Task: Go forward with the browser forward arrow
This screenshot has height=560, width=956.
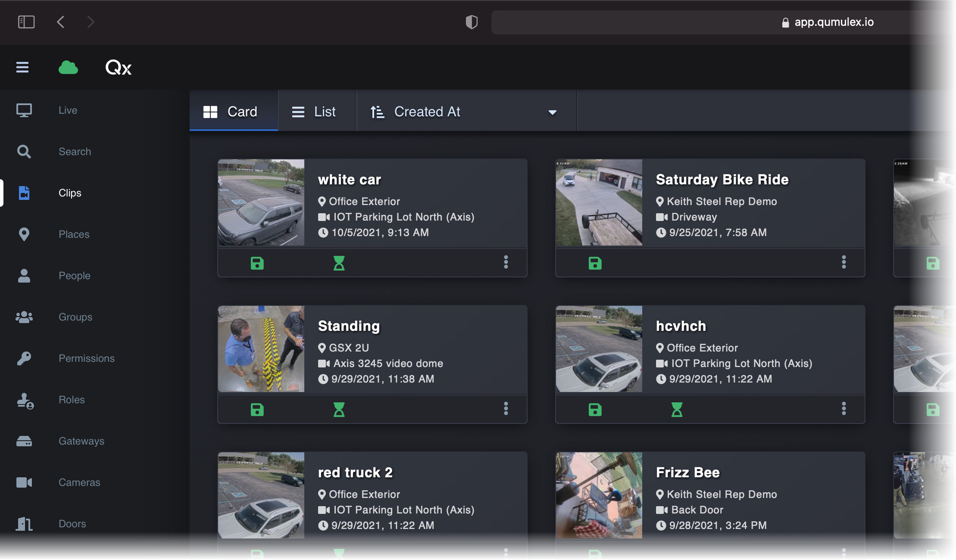Action: [90, 22]
